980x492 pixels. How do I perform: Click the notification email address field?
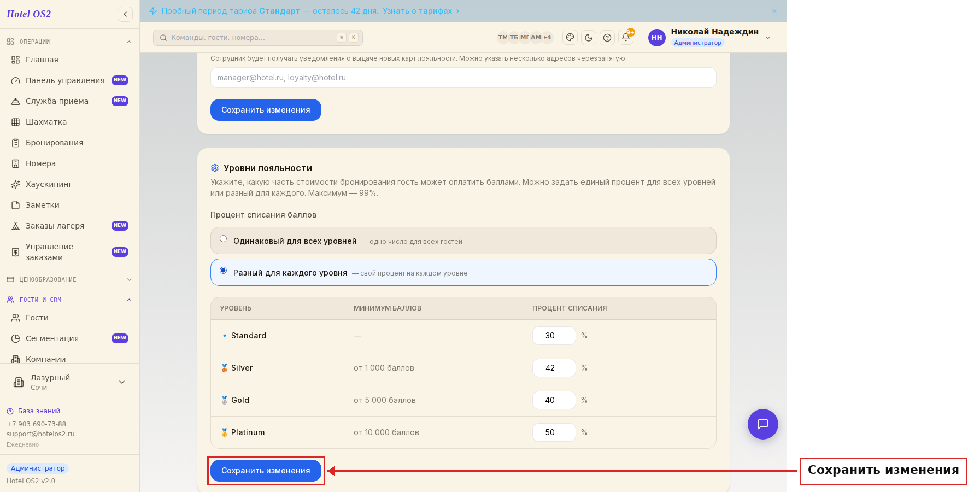[x=463, y=78]
